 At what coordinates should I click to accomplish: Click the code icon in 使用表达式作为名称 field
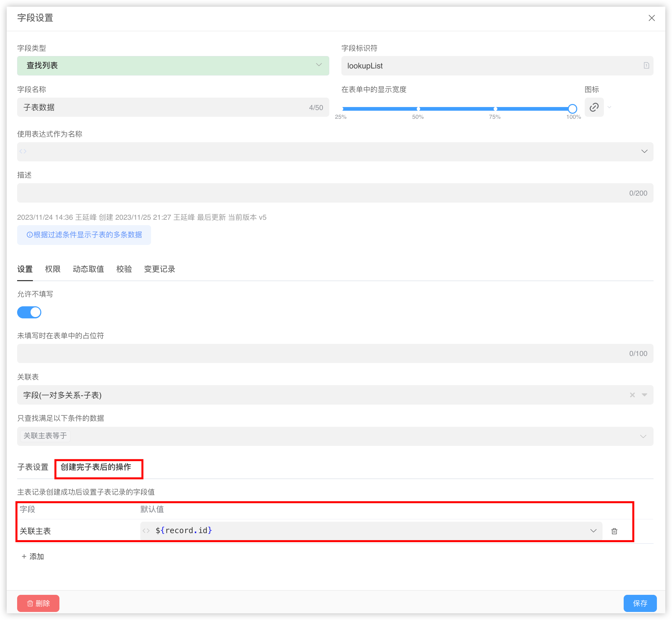click(x=23, y=152)
